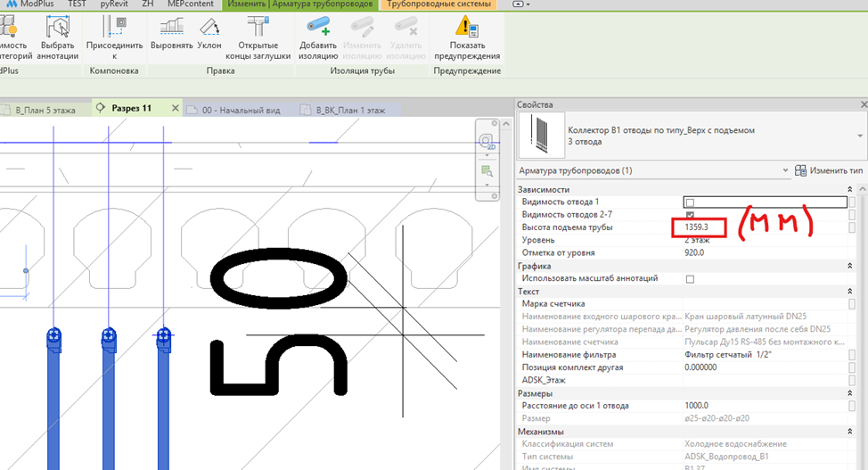The height and width of the screenshot is (470, 868).
Task: Toggle Видимость отводов 2-7 checkbox
Action: [x=690, y=215]
